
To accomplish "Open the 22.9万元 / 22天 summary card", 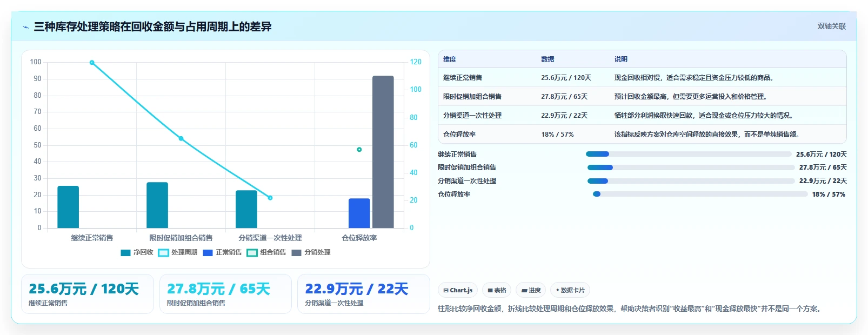I will [x=364, y=294].
